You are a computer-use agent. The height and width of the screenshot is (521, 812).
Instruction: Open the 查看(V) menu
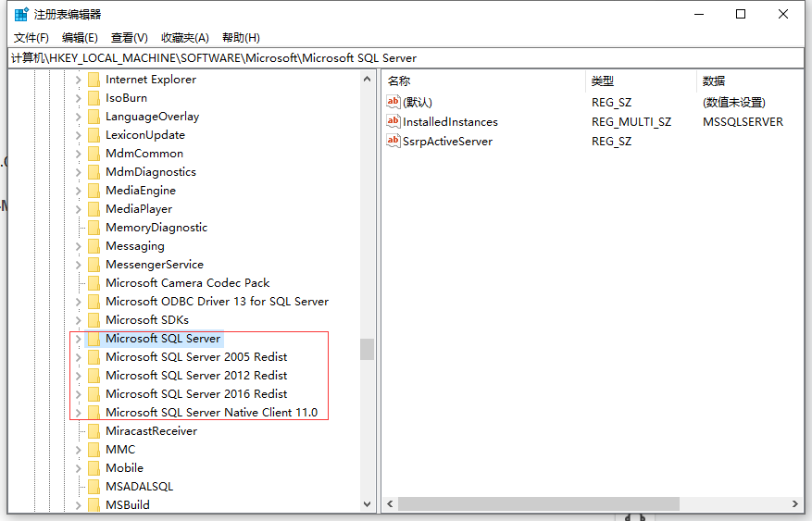[130, 38]
